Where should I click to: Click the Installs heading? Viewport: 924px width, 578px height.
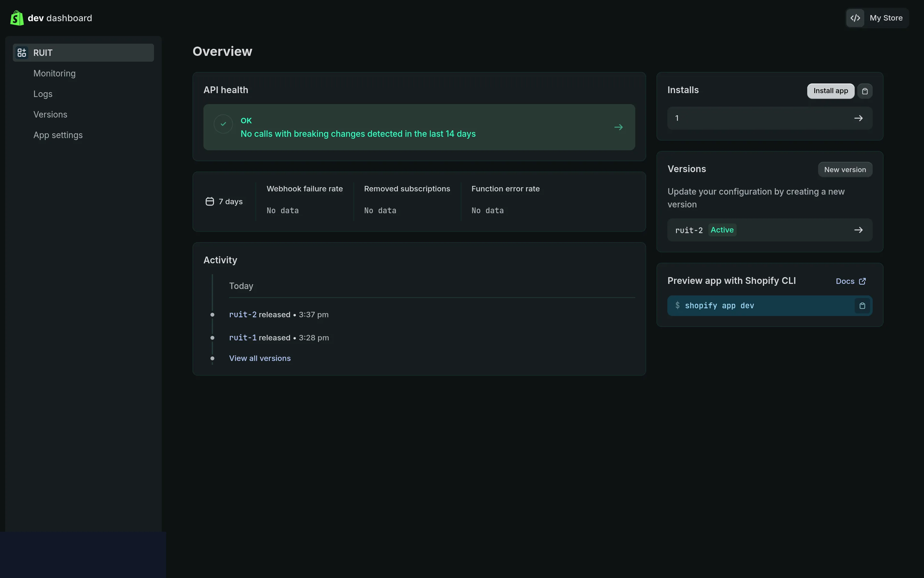[x=683, y=90]
